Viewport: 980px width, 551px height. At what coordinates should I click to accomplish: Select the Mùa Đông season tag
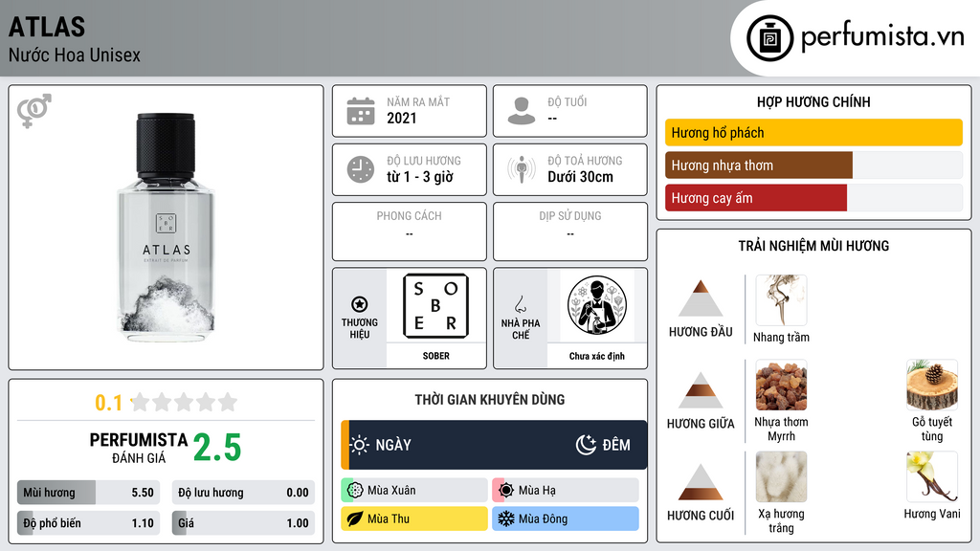(566, 519)
